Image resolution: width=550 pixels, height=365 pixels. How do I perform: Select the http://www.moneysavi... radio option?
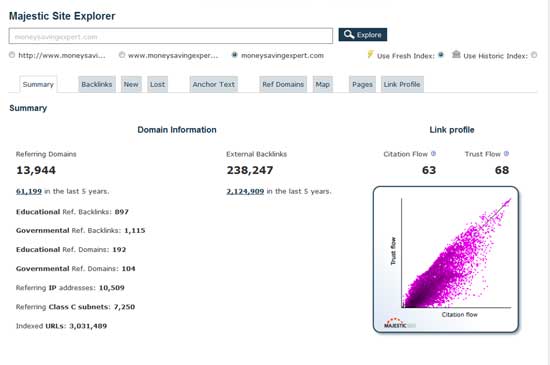pyautogui.click(x=12, y=55)
